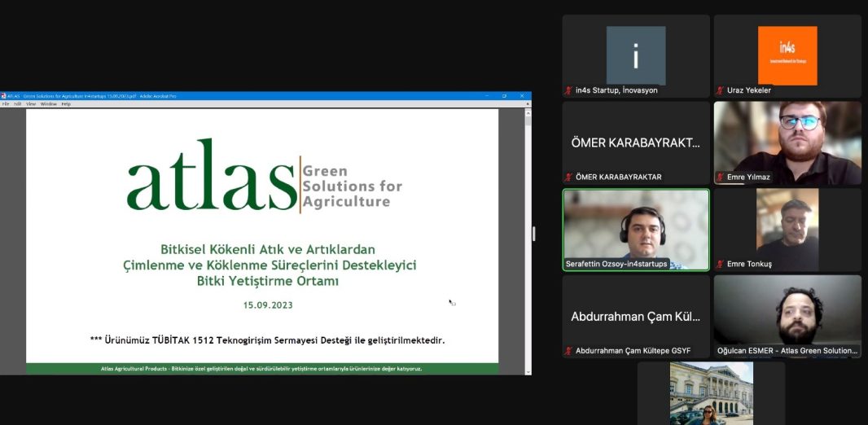Click the 'ÖMER KARABAYRAKTAR' name label
This screenshot has width=868, height=425.
[x=619, y=177]
